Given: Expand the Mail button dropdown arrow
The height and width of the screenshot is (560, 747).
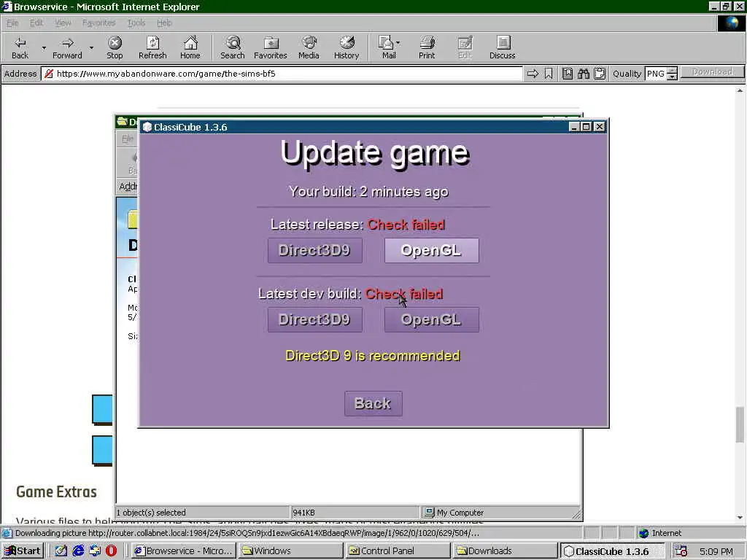Looking at the screenshot, I should (x=398, y=43).
